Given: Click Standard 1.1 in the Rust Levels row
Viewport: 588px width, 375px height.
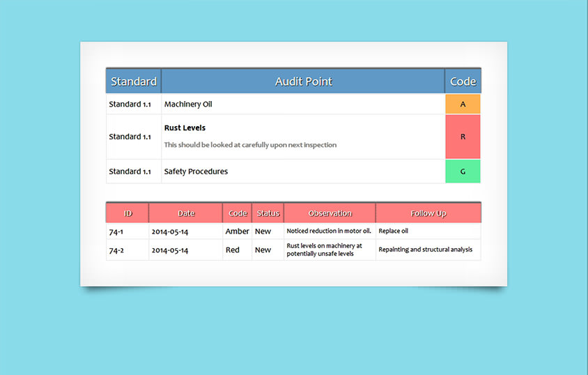Looking at the screenshot, I should tap(130, 137).
